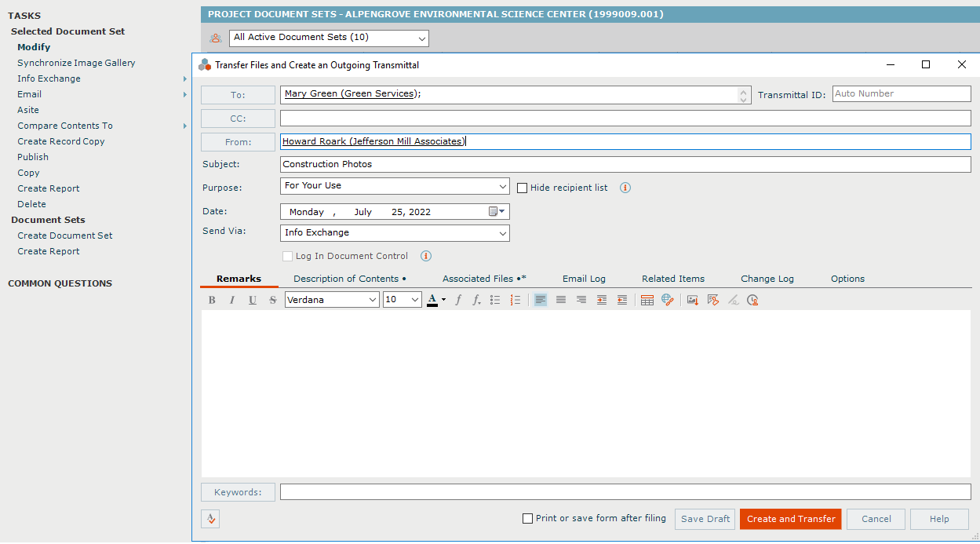This screenshot has height=544, width=980.
Task: Click Save Draft button
Action: (705, 519)
